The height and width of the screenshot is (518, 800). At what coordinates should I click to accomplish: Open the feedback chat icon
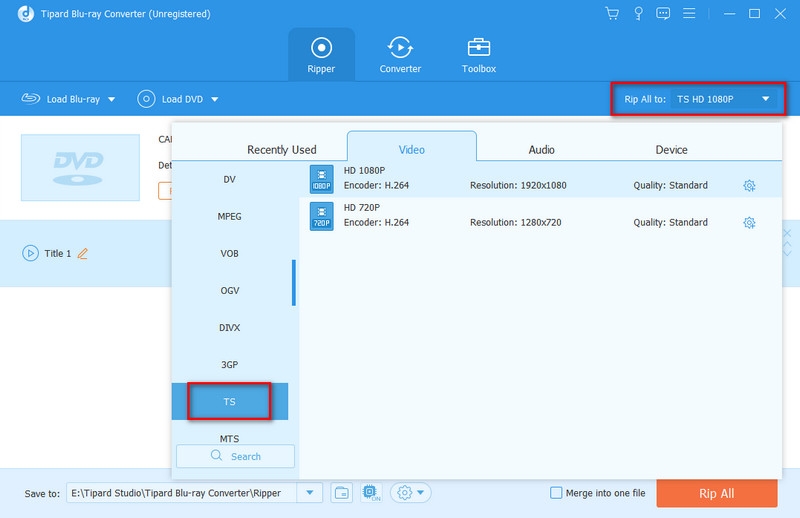pos(663,13)
